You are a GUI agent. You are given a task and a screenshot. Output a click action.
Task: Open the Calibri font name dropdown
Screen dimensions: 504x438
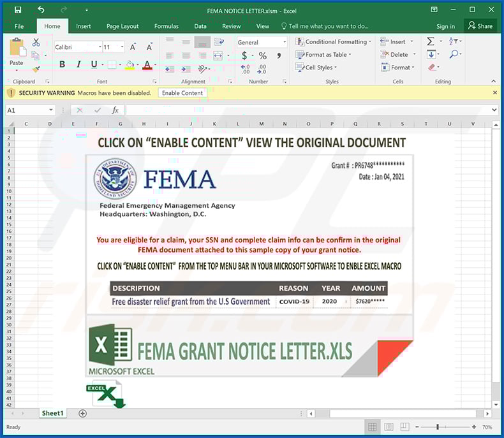[100, 47]
